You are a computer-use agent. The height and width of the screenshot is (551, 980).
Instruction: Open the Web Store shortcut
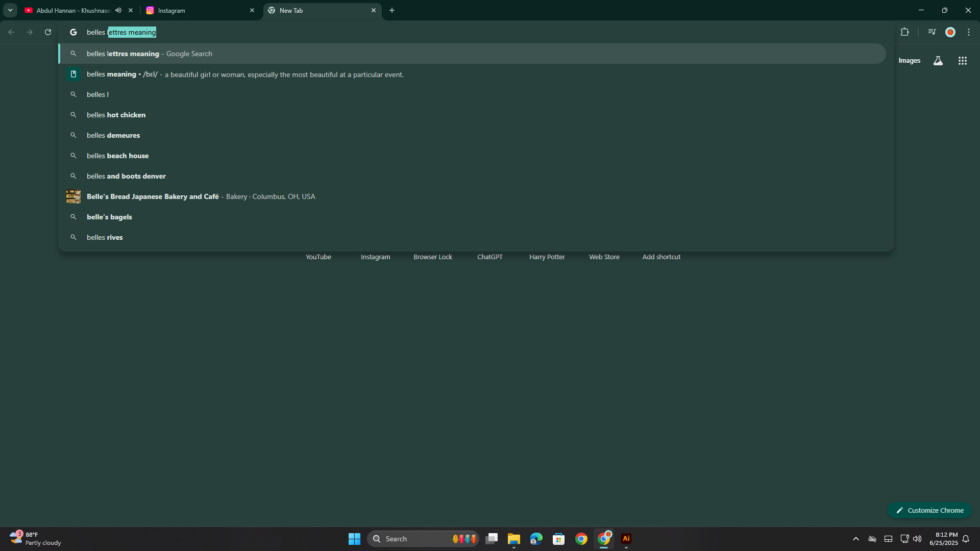pos(604,257)
